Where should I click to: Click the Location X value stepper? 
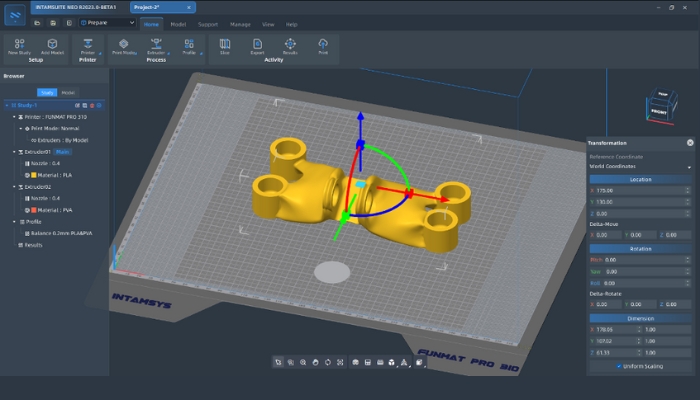click(688, 190)
